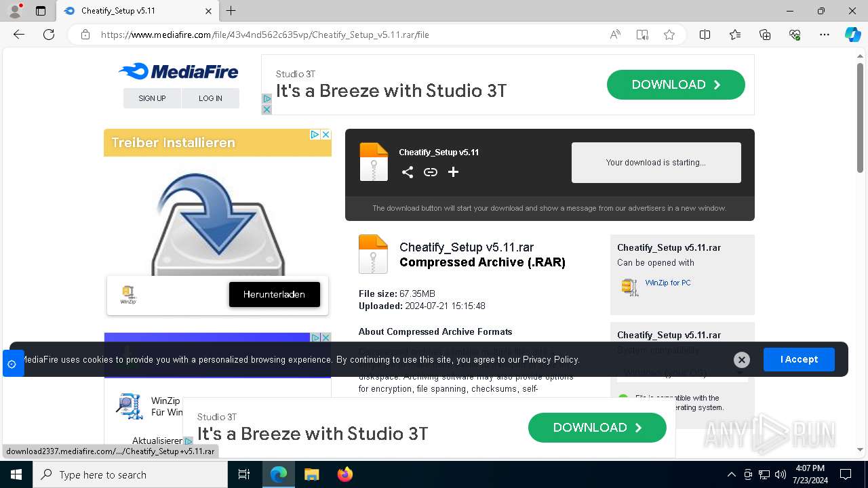The height and width of the screenshot is (488, 868).
Task: Open tab actions menu icon
Action: 41,11
